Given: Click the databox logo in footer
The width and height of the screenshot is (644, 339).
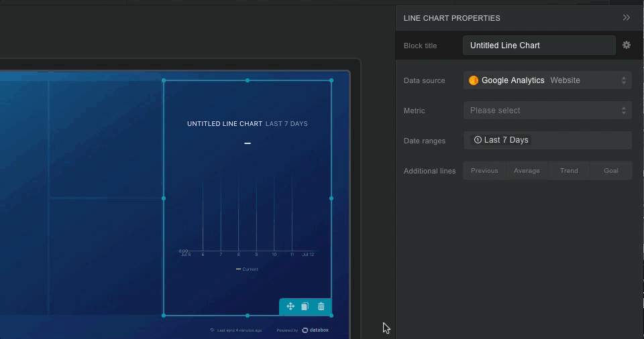Looking at the screenshot, I should coord(315,330).
